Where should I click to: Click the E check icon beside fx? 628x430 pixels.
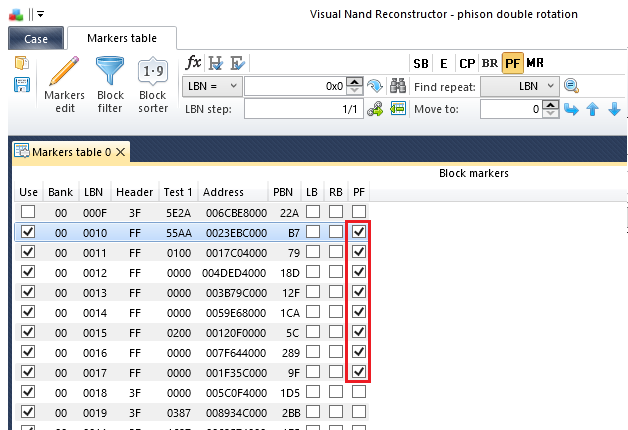[238, 63]
